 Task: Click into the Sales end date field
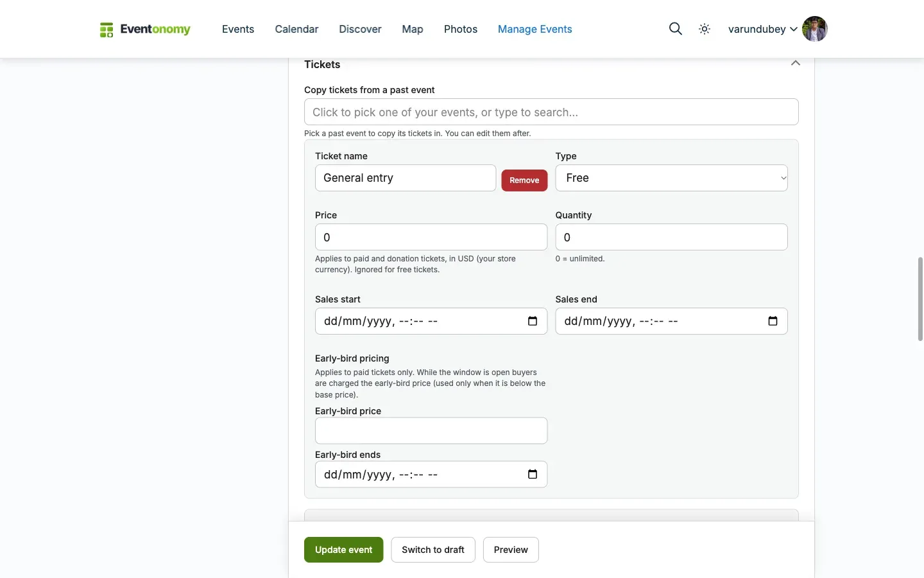tap(671, 321)
